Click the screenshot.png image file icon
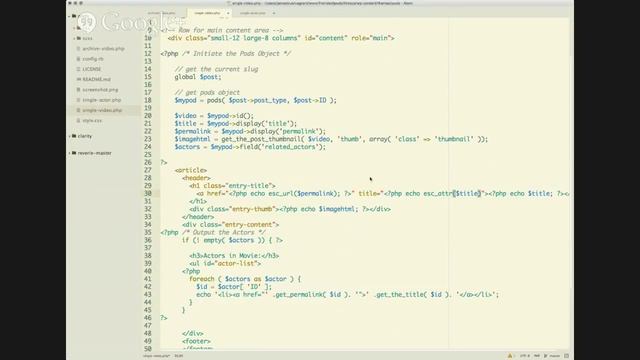The image size is (640, 360). pos(78,89)
